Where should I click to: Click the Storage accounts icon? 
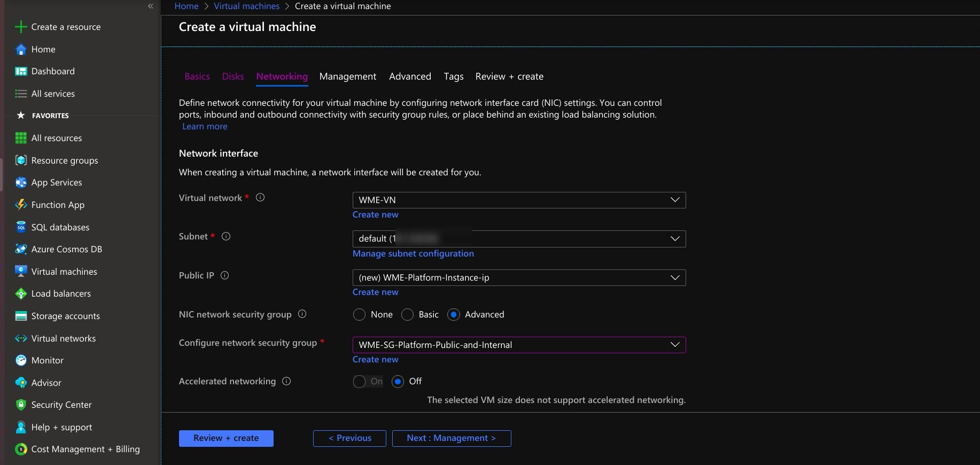pos(21,316)
